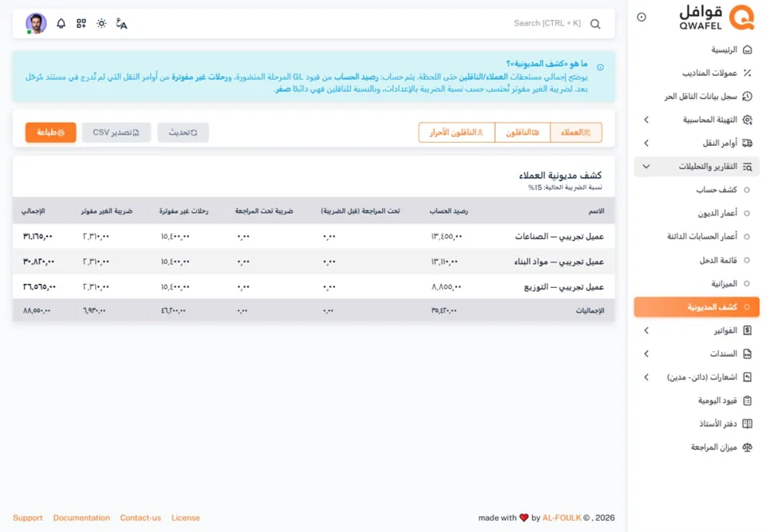Click the ميزان المراجعة scales icon

point(747,447)
